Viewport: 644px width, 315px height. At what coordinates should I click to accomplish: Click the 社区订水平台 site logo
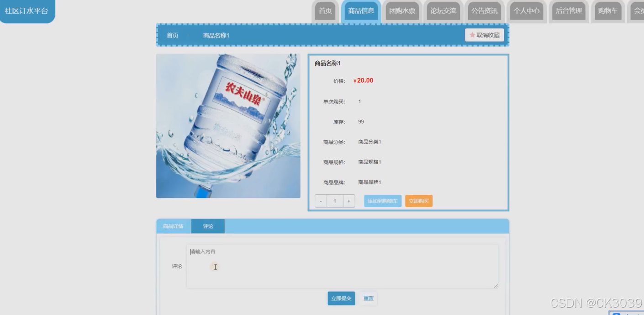(x=26, y=11)
